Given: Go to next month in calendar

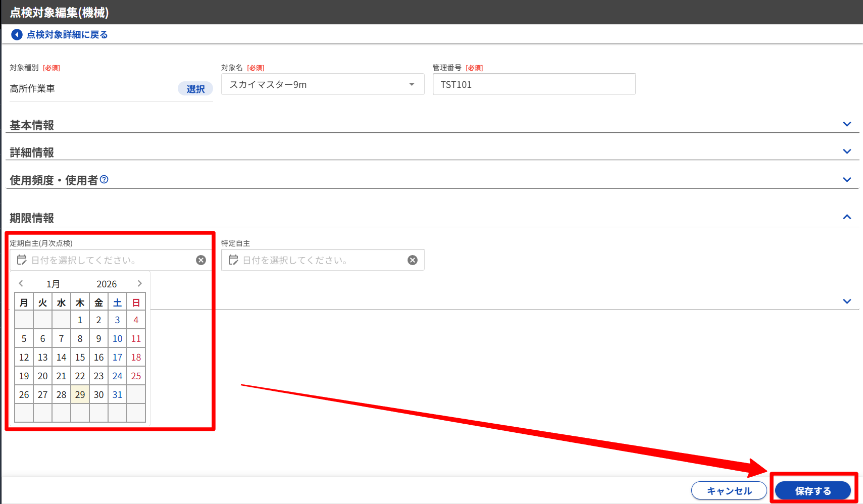Looking at the screenshot, I should 140,283.
